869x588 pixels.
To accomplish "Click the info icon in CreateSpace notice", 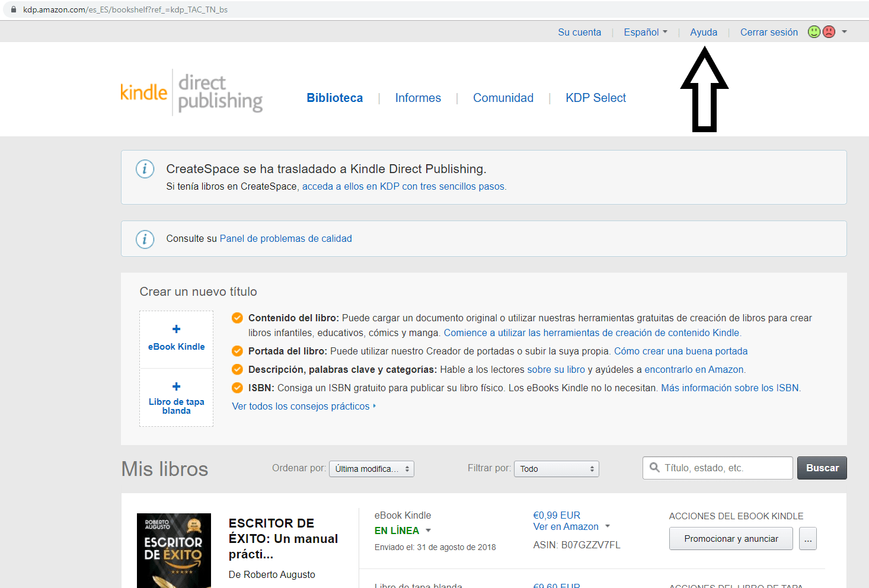I will (x=145, y=169).
